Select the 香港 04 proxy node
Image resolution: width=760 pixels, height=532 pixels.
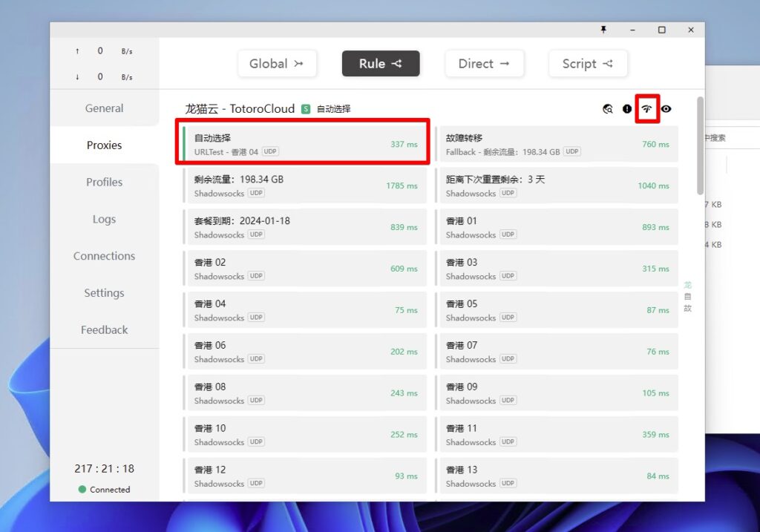click(304, 310)
